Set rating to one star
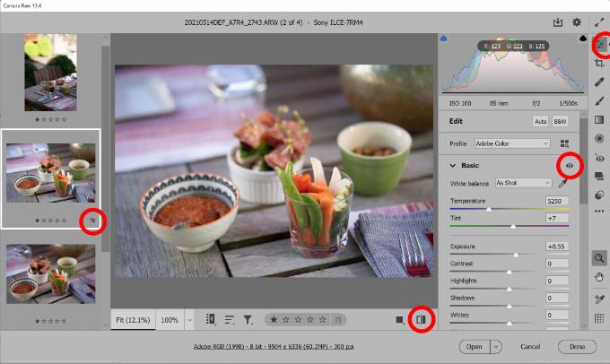 [274, 320]
